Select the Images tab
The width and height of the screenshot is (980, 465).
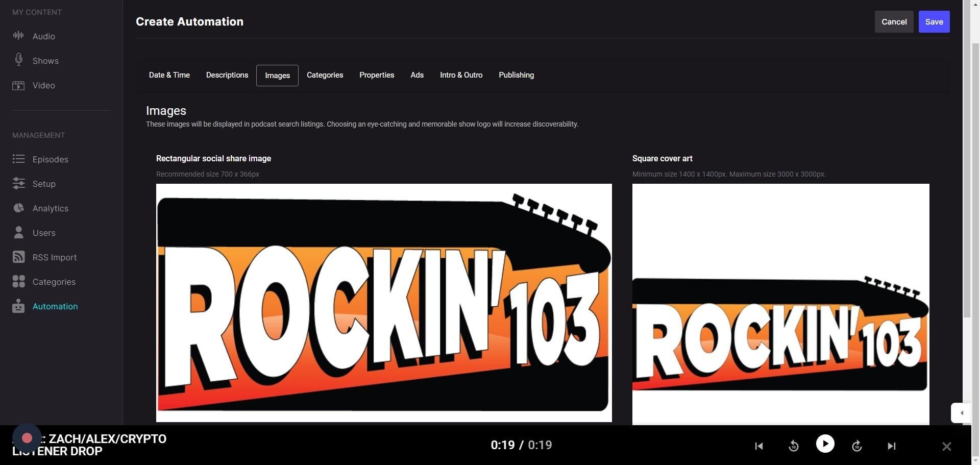[x=277, y=76]
